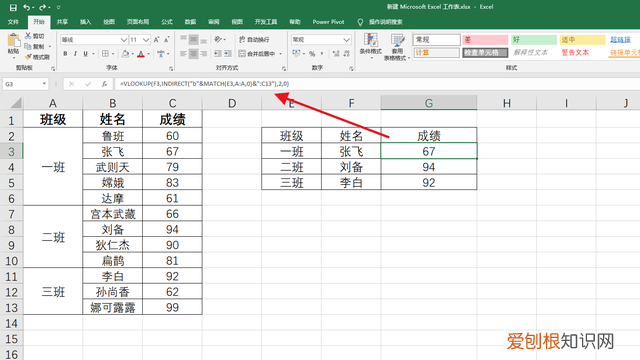Click Merge and Center (合并后居中) button
Image resolution: width=640 pixels, height=360 pixels.
tap(258, 53)
